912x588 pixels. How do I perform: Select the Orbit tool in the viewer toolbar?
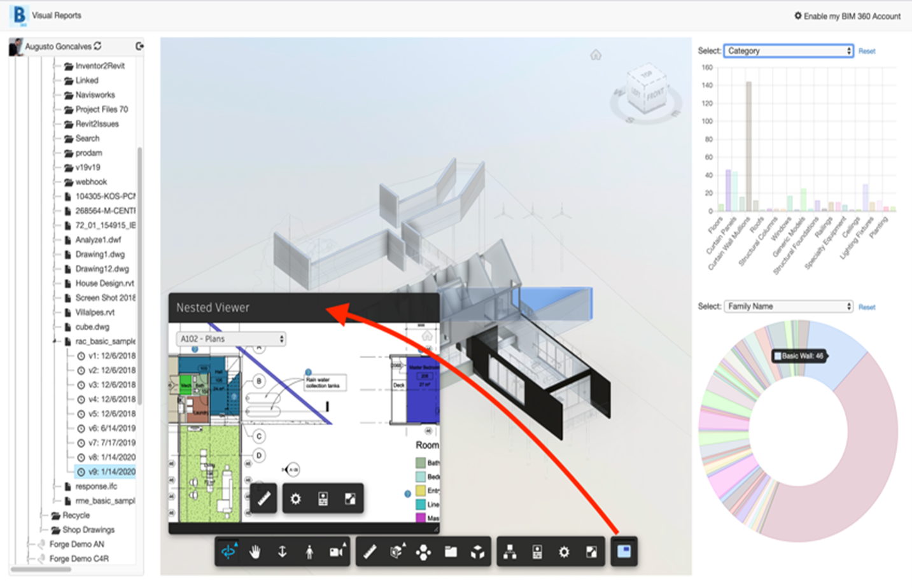pos(228,551)
